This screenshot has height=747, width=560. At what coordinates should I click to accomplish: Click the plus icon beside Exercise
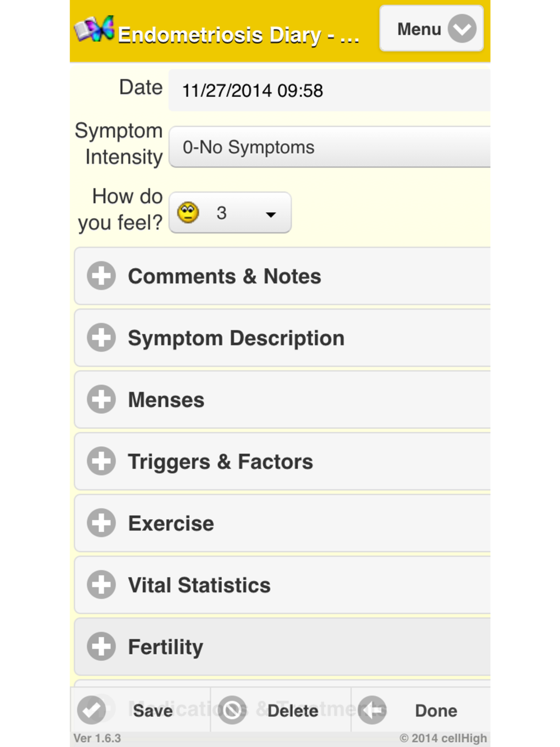[x=101, y=523]
